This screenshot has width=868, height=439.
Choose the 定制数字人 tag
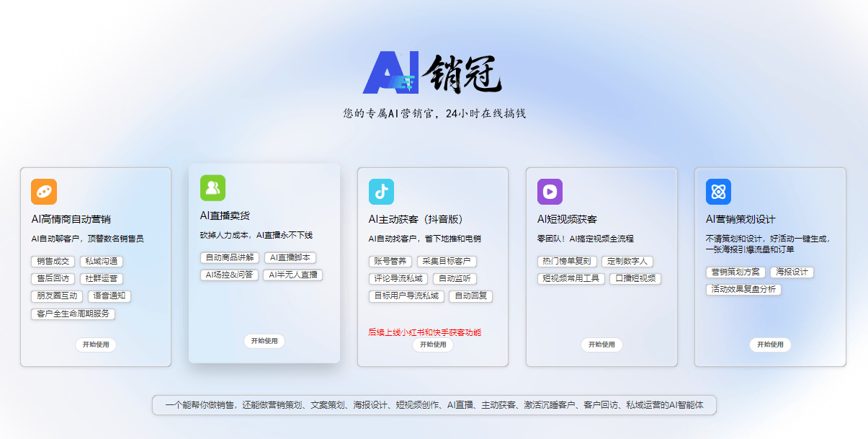627,262
